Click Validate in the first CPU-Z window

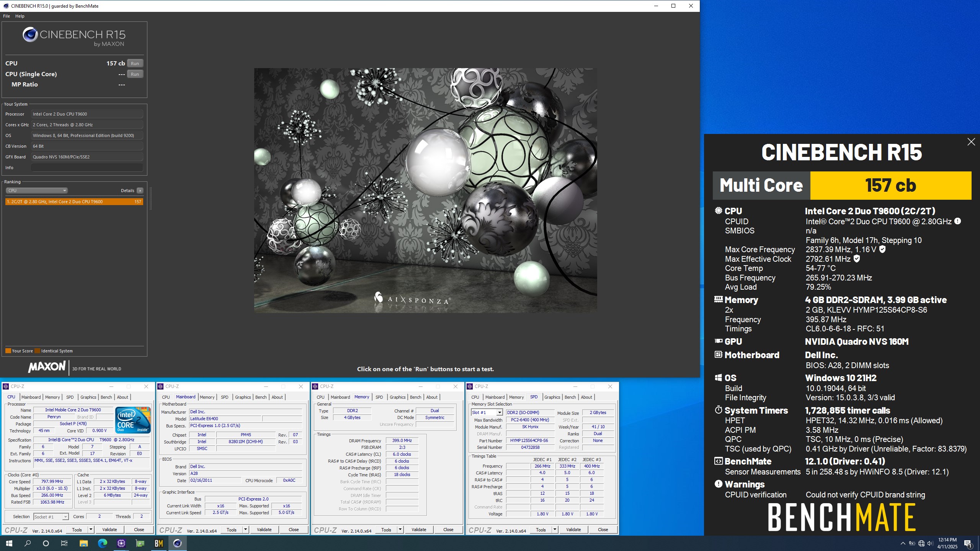point(109,530)
